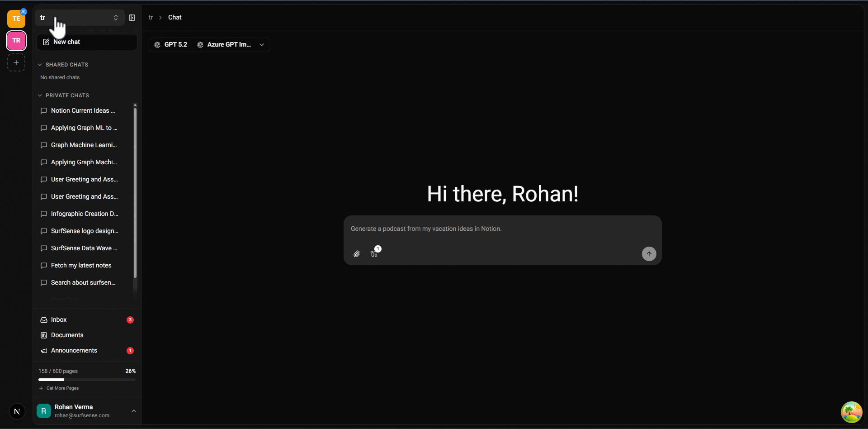Click the pages usage progress bar
This screenshot has width=868, height=429.
(87, 380)
